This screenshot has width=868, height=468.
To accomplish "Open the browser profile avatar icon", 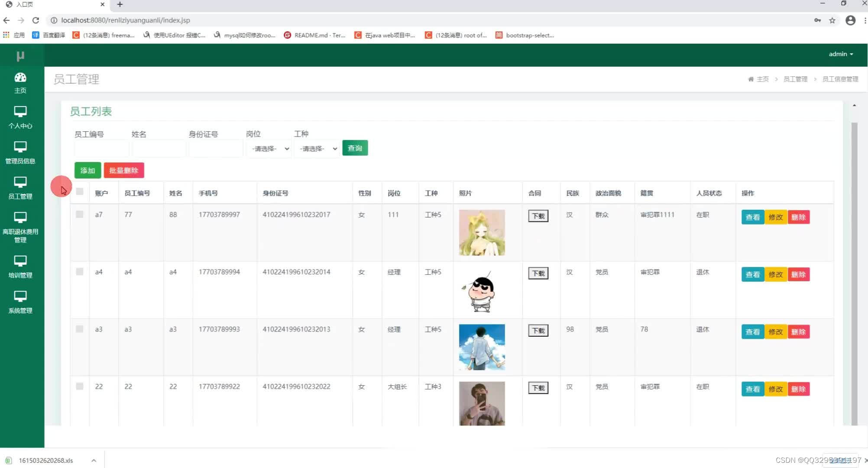I will click(x=850, y=20).
